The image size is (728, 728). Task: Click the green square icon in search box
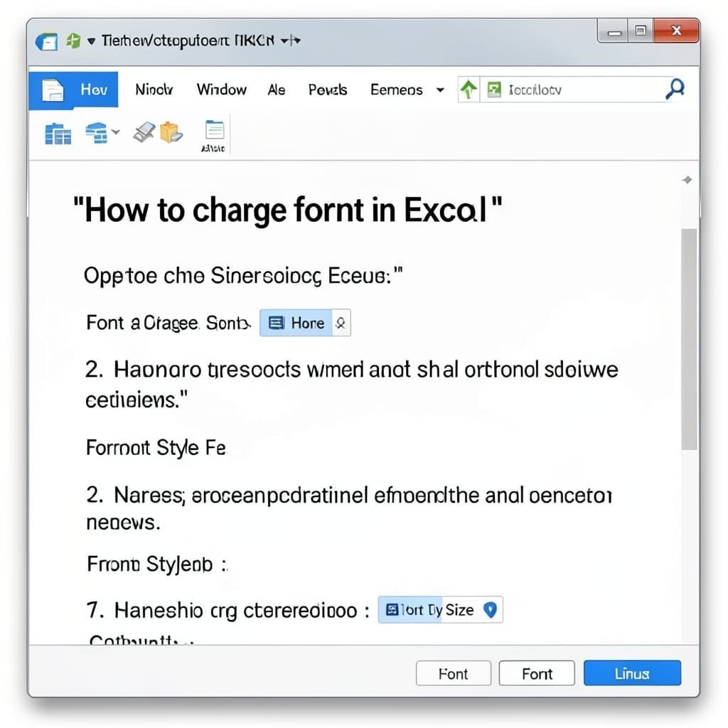494,89
